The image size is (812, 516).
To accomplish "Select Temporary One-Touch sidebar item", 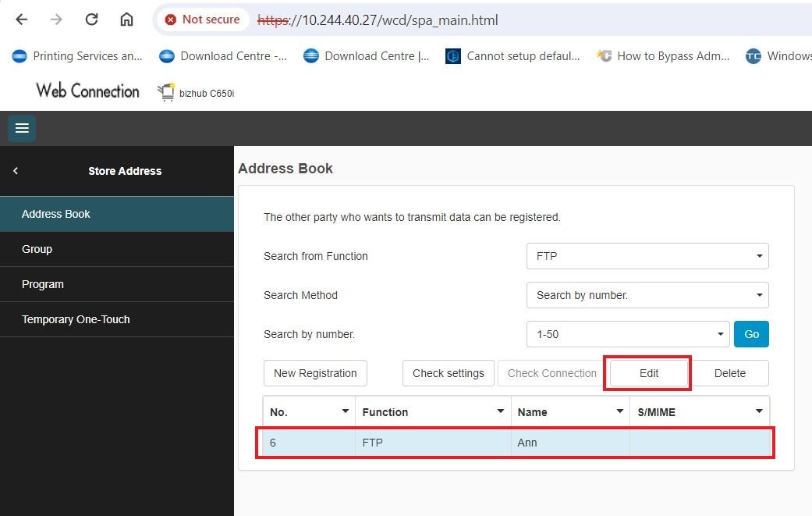I will tap(76, 319).
